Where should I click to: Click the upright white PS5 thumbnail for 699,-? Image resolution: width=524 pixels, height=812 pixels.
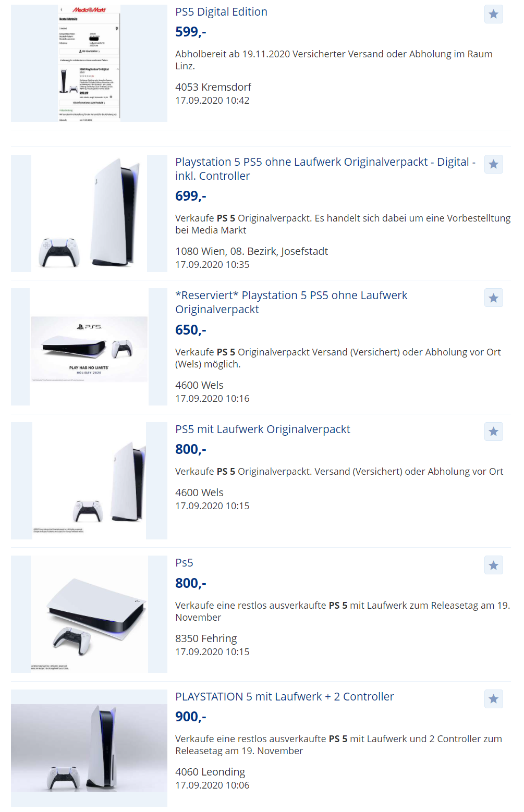point(89,214)
